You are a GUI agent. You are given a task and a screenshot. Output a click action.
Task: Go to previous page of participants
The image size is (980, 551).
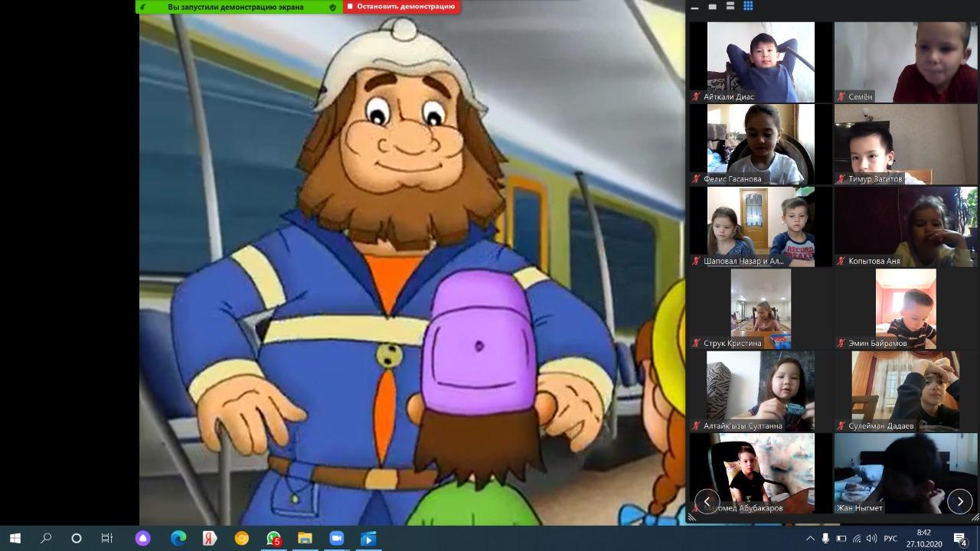point(707,501)
